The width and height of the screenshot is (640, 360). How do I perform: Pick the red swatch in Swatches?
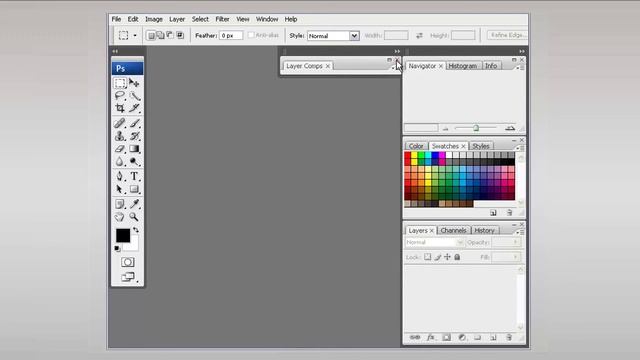(x=407, y=155)
